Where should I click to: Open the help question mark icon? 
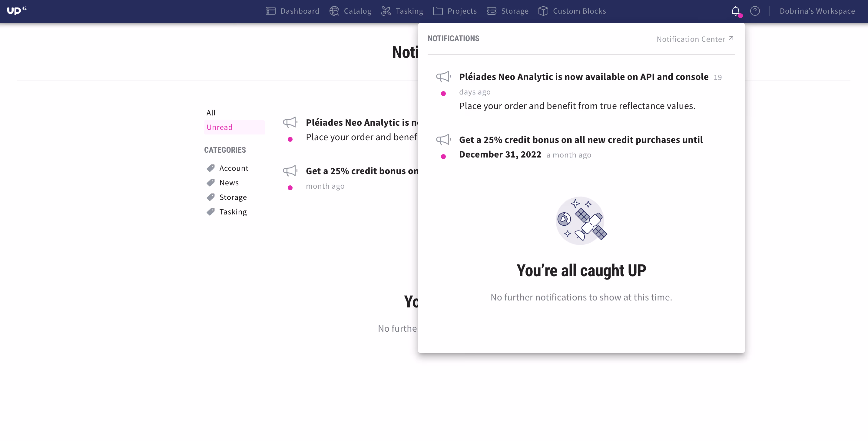755,11
